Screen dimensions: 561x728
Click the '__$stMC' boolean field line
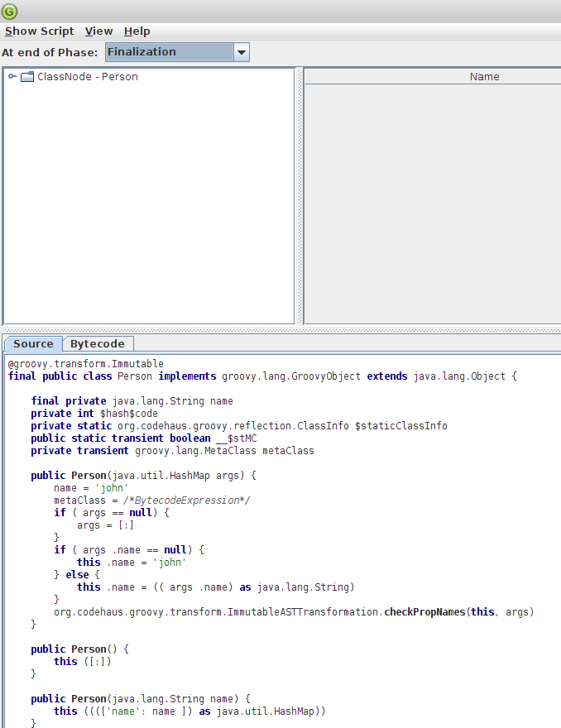[x=144, y=438]
